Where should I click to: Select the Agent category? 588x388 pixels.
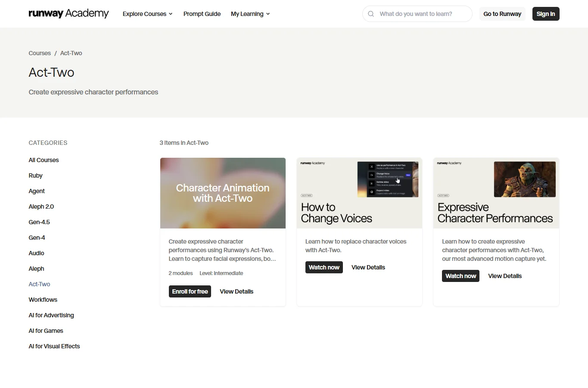click(37, 191)
